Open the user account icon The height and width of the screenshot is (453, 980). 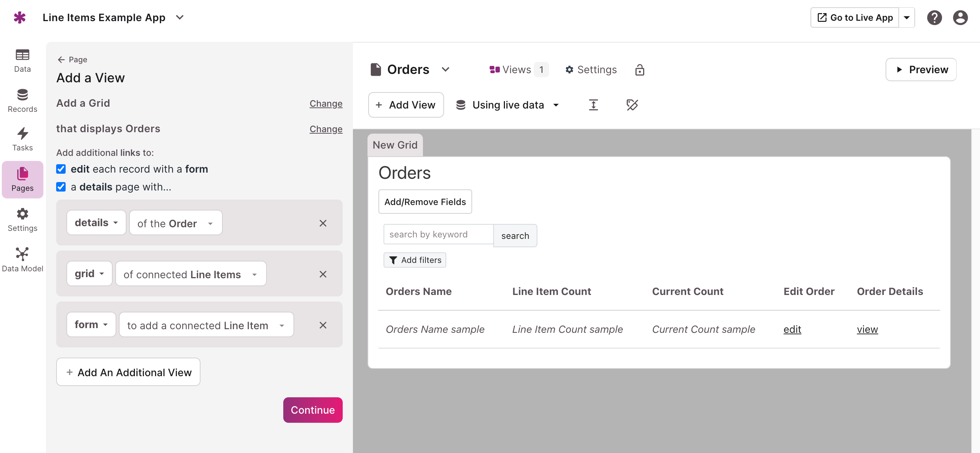click(960, 17)
